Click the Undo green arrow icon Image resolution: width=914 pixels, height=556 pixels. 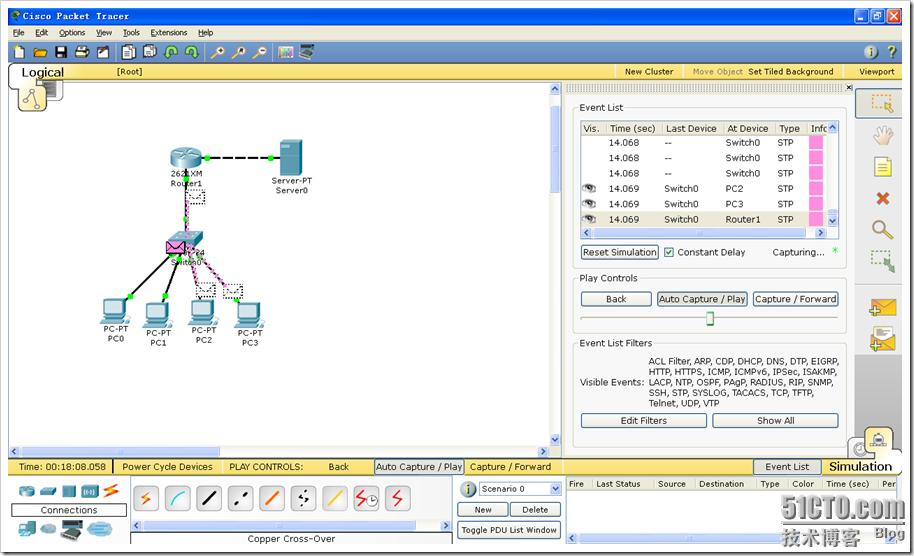pos(171,52)
